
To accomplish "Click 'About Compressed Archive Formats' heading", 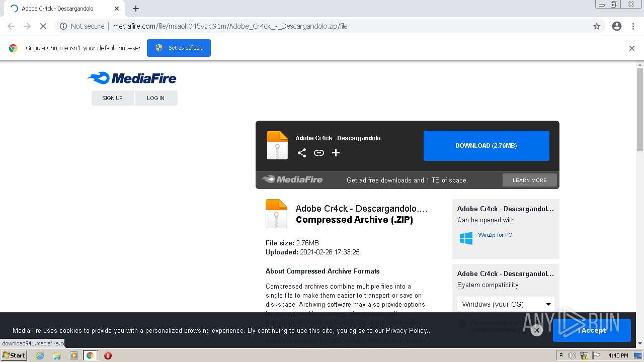I will point(323,271).
